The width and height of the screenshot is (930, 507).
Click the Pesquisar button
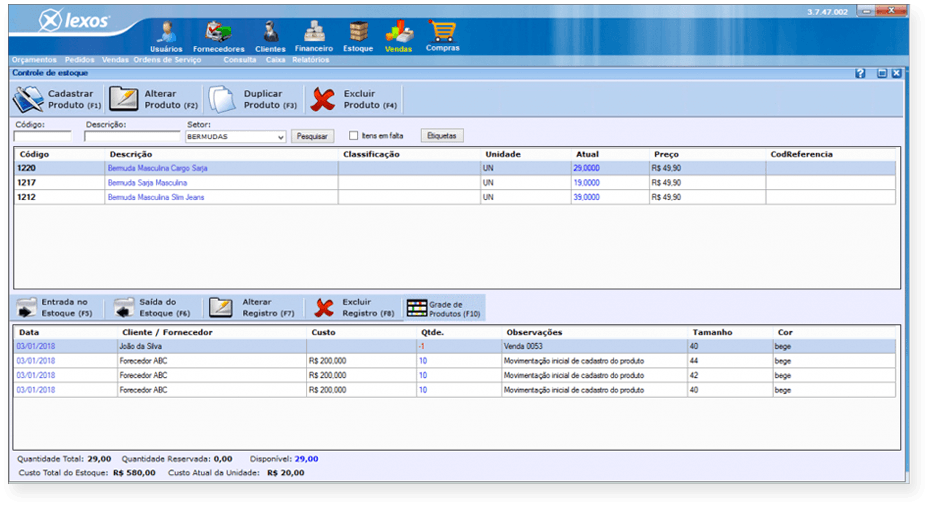[312, 136]
